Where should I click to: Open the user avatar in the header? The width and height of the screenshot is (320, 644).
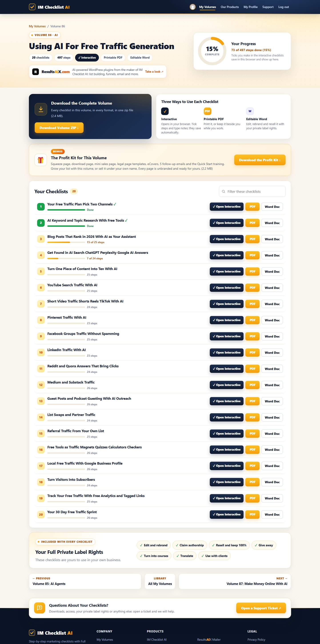click(192, 7)
